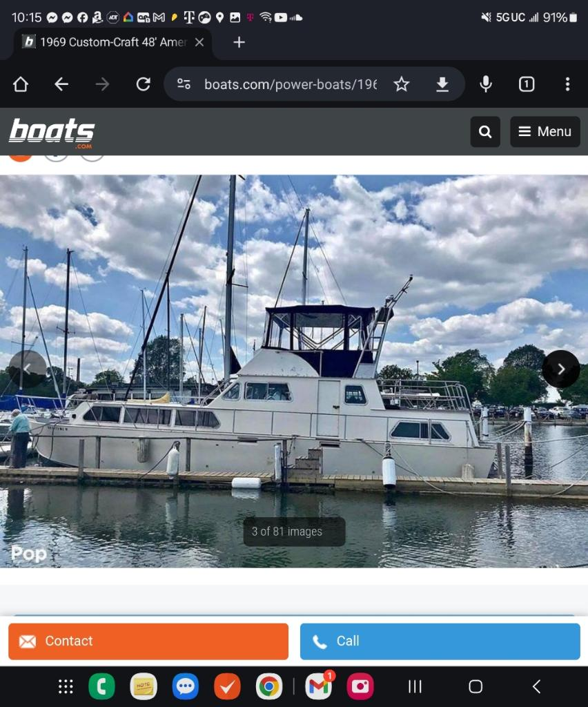Open site settings icon beside URL

(x=184, y=84)
